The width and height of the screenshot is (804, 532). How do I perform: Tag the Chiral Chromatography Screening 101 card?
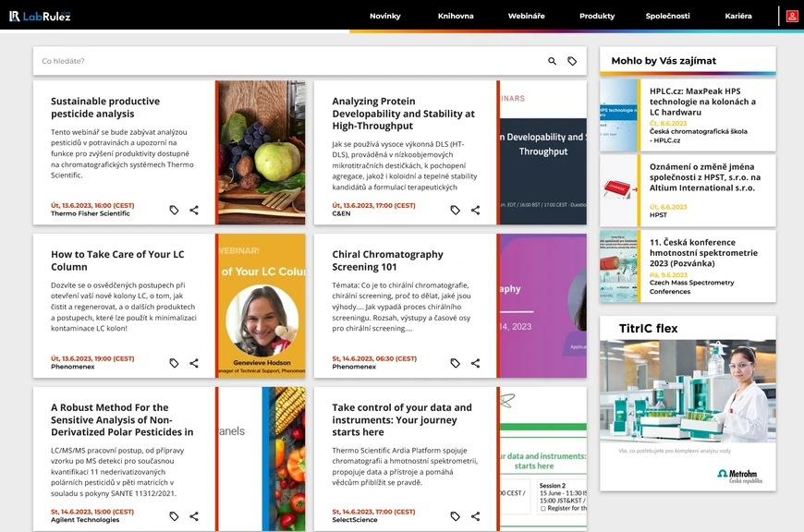pyautogui.click(x=456, y=363)
